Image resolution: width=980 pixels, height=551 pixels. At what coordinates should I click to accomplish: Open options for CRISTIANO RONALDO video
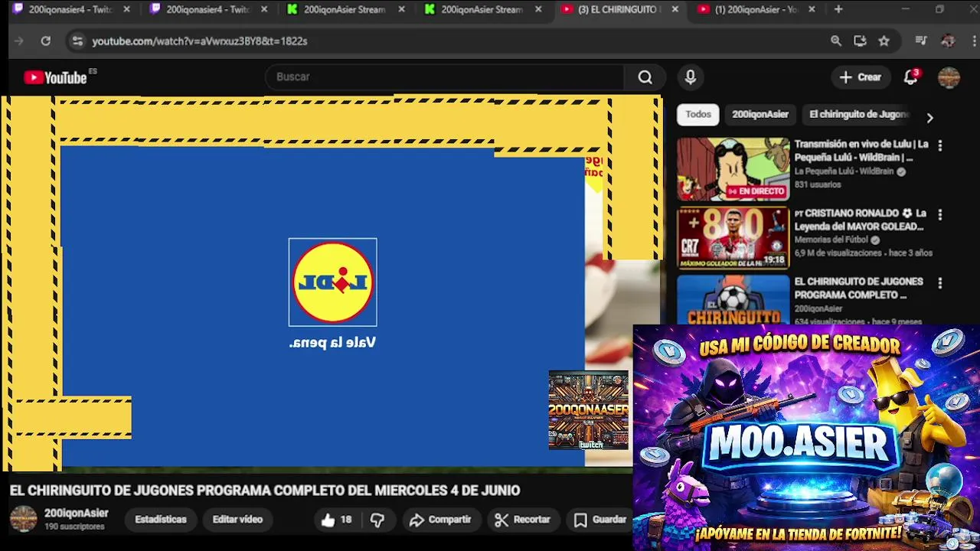pos(940,215)
